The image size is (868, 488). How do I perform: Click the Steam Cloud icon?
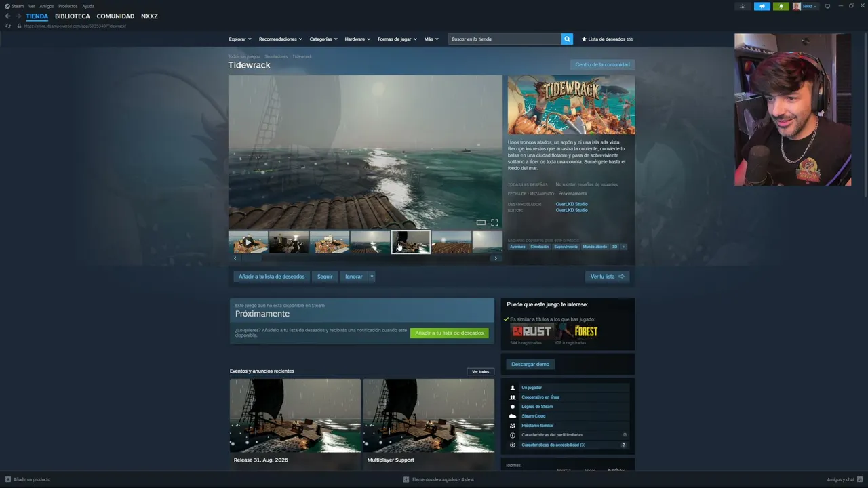pos(513,416)
